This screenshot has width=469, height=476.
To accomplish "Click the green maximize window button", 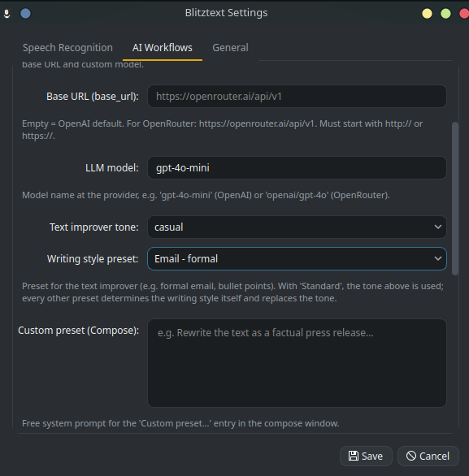I will tap(445, 13).
